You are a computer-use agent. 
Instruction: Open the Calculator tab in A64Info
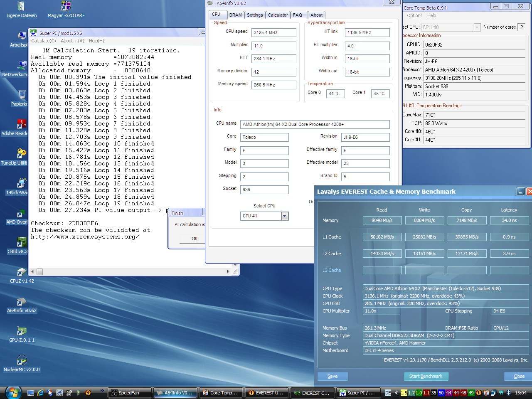point(278,15)
